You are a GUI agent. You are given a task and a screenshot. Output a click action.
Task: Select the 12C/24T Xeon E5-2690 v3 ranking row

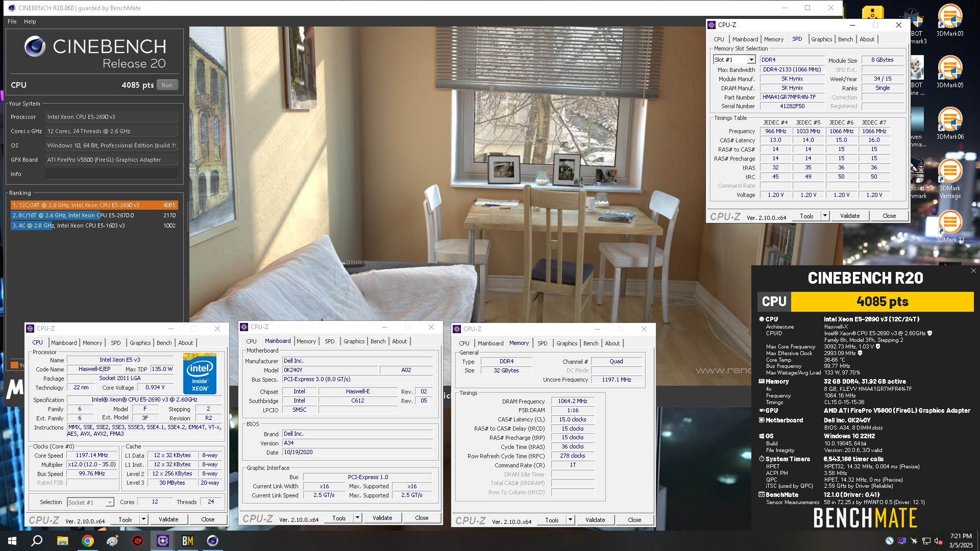coord(94,205)
